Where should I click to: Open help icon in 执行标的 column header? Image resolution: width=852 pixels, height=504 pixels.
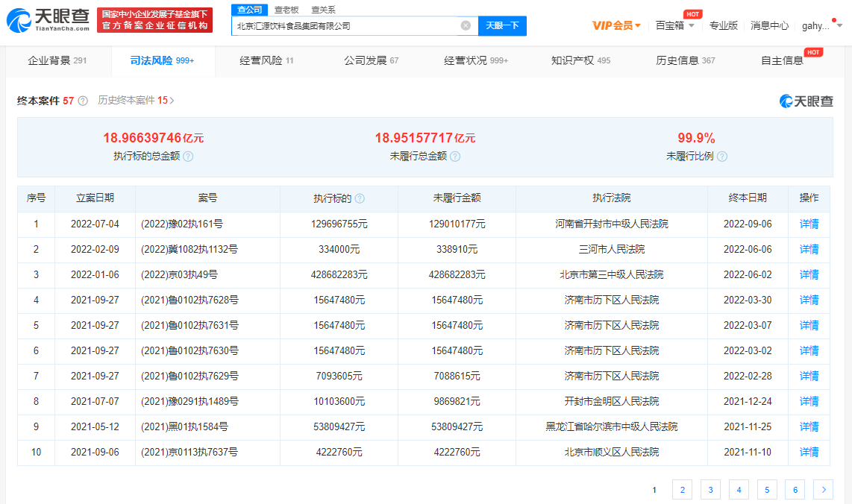360,199
